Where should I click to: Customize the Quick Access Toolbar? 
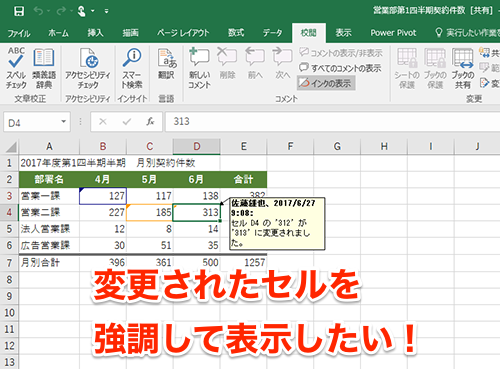[x=106, y=11]
